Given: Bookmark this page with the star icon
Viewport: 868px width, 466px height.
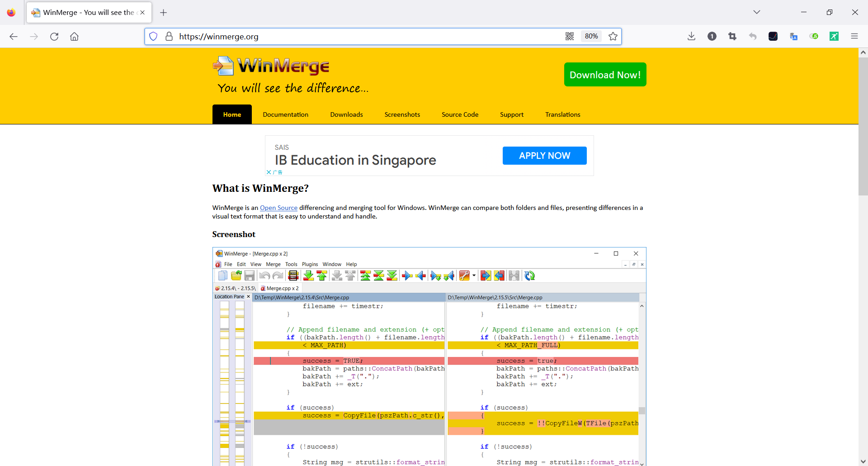Looking at the screenshot, I should click(613, 36).
